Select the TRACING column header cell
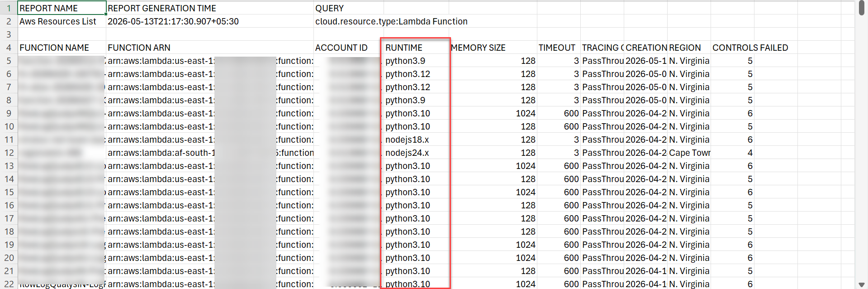 [602, 48]
